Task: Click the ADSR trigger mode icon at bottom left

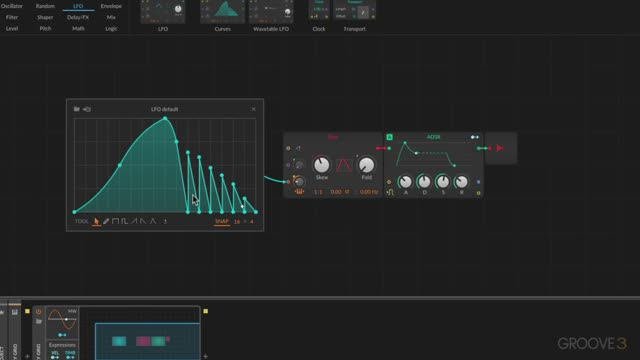Action: (x=390, y=192)
